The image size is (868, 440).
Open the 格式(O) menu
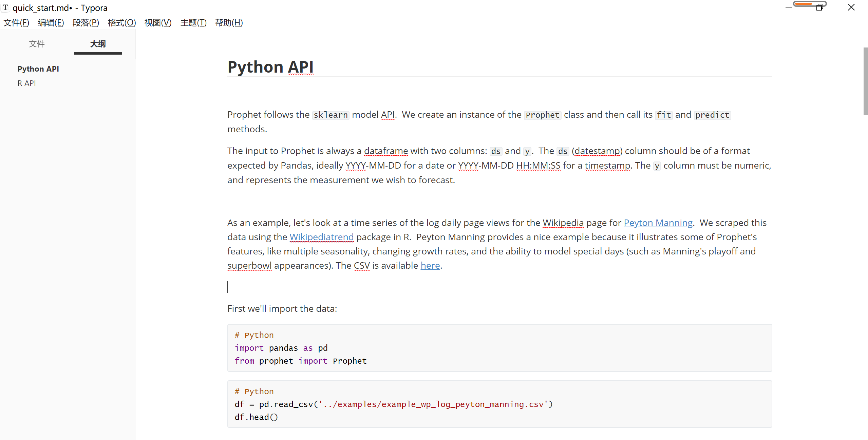pyautogui.click(x=122, y=23)
